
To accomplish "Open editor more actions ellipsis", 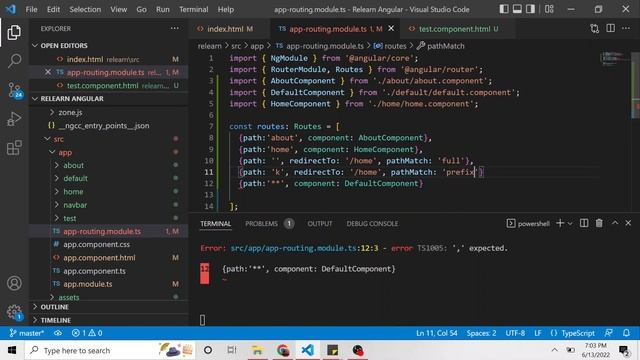I will [x=626, y=28].
